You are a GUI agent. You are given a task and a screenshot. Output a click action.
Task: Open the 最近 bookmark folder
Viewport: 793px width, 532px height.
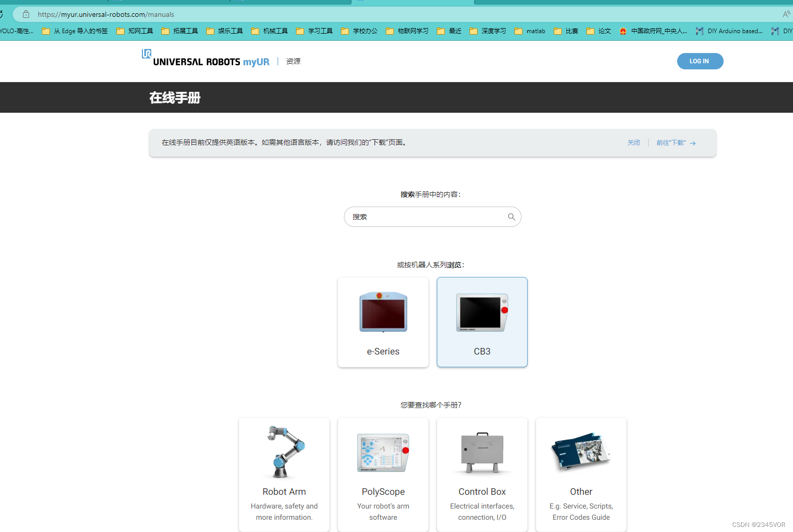pyautogui.click(x=449, y=31)
